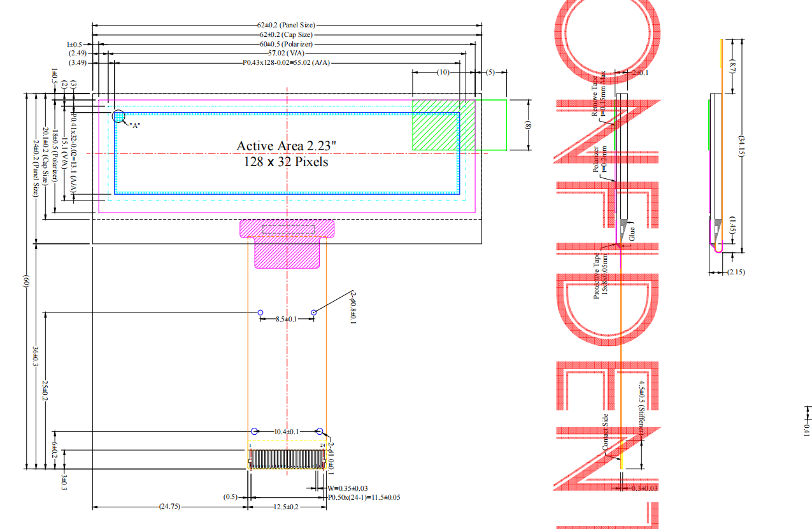Select the 'P0.50x(24-1)=11.5±0.05' pitch label
Screen dimensions: 812x529
tap(364, 497)
